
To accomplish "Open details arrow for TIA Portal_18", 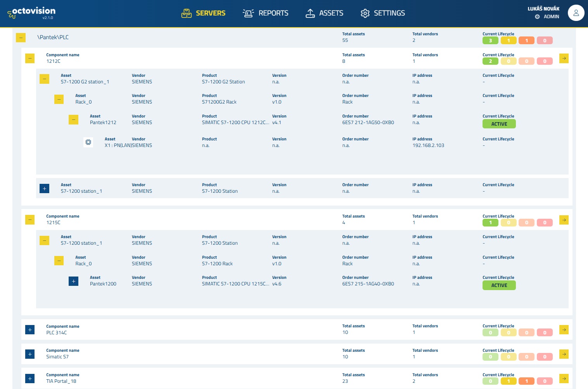I will [x=564, y=379].
